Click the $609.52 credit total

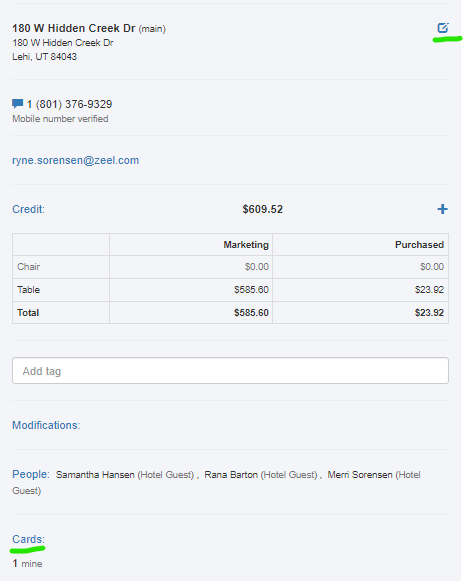point(263,209)
